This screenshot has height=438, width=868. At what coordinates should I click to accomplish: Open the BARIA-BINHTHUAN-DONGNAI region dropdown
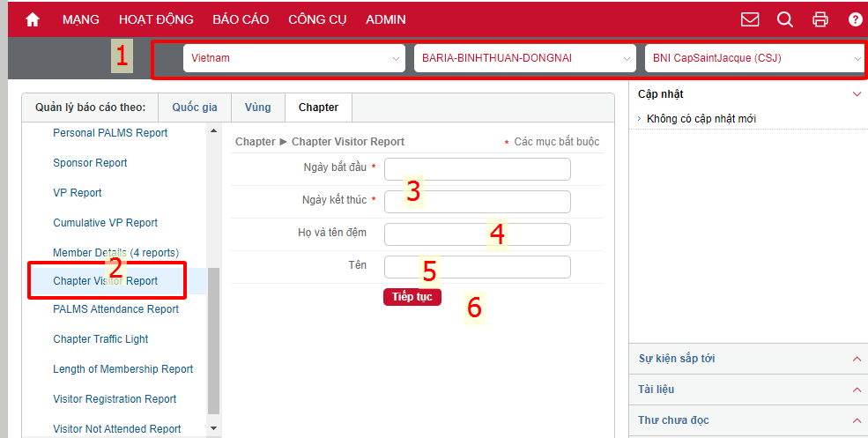(525, 58)
